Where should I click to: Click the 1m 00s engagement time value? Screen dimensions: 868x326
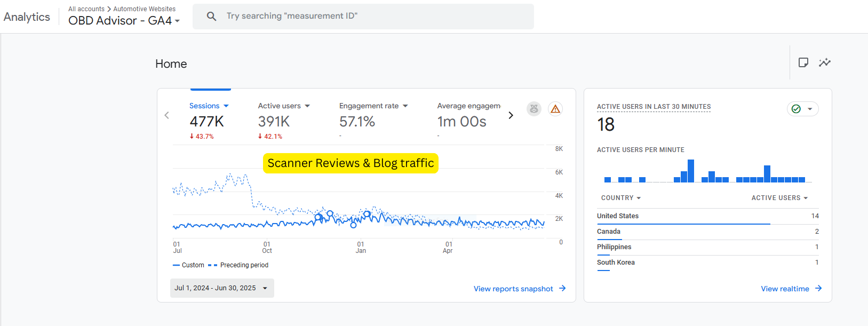(x=461, y=122)
